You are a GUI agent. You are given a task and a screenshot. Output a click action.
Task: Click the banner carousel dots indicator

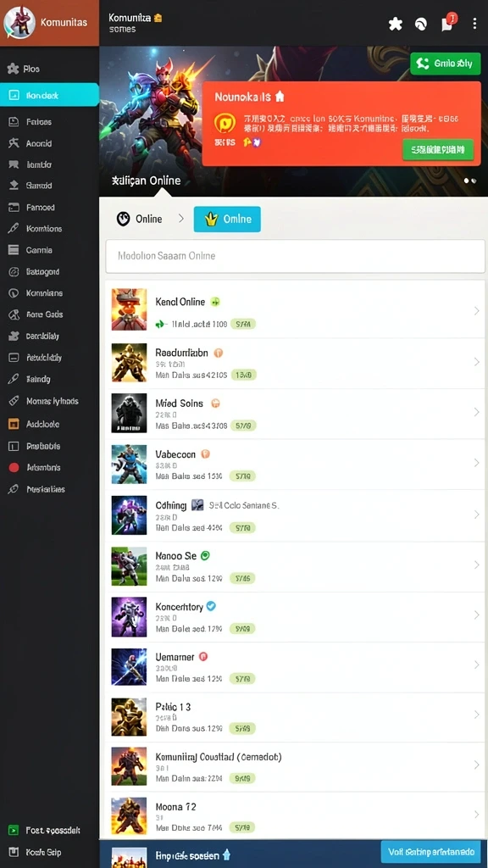[x=470, y=181]
